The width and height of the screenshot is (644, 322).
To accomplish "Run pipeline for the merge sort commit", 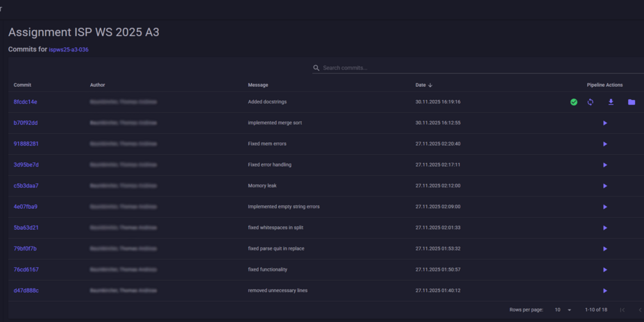I will pos(604,123).
